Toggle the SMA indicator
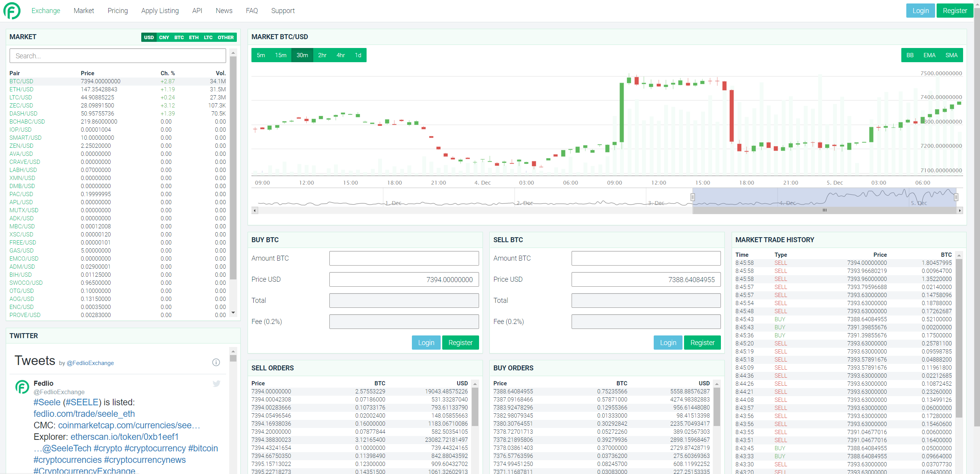This screenshot has width=980, height=474. (951, 55)
